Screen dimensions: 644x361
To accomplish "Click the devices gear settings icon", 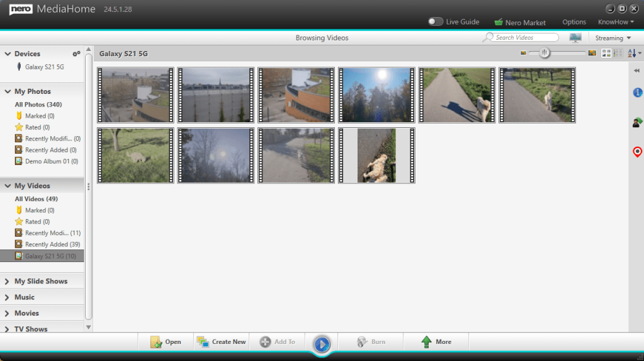I will click(x=76, y=54).
